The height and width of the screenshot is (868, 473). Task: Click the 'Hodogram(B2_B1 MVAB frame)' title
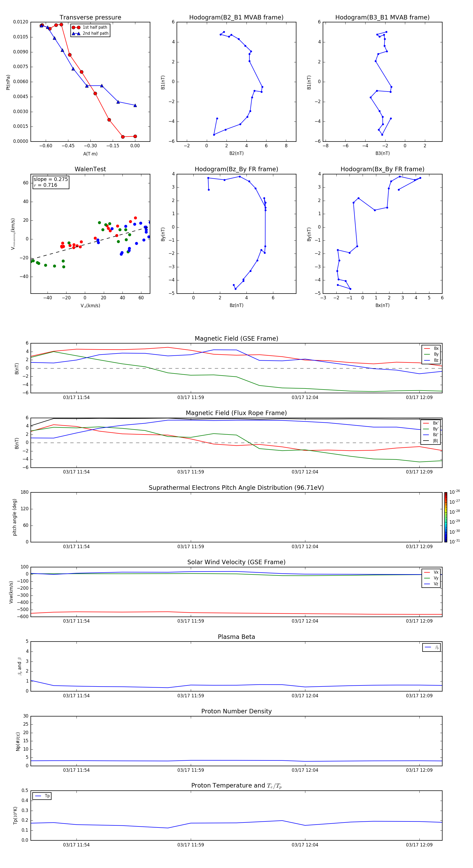click(236, 18)
